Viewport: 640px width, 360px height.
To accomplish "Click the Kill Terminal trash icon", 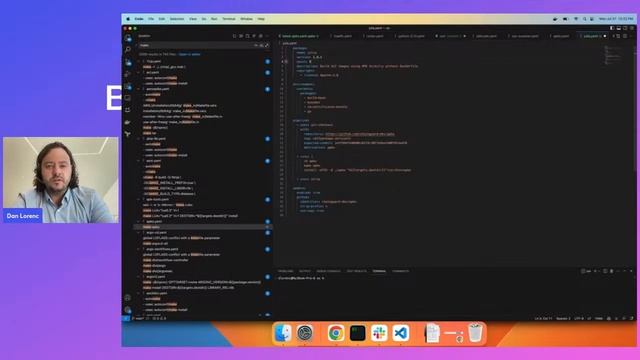I will tap(611, 271).
